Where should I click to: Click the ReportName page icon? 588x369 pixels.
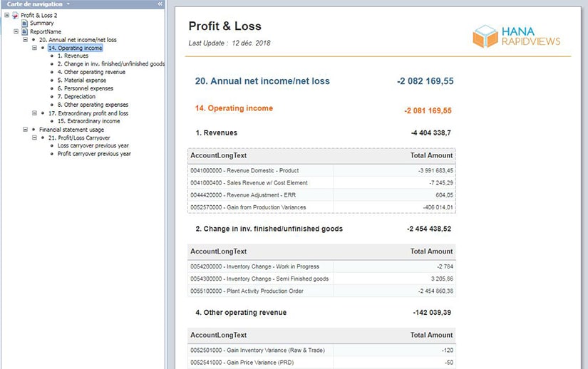click(x=25, y=31)
